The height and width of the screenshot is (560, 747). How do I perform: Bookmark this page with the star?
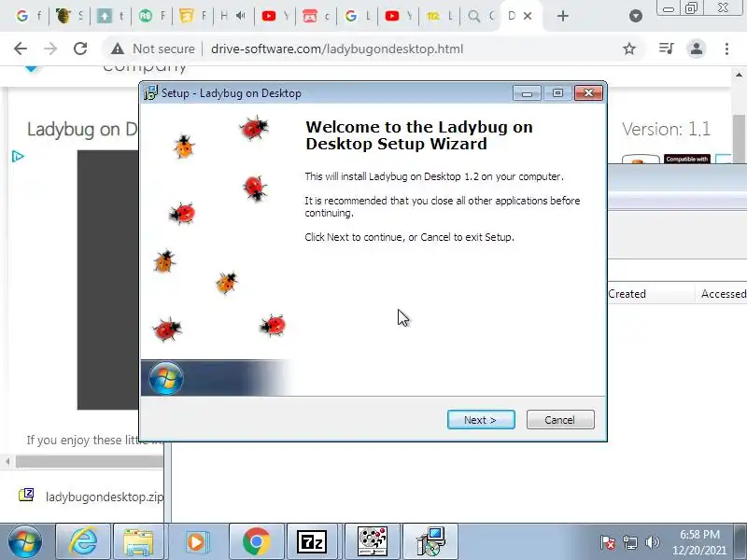coord(629,49)
